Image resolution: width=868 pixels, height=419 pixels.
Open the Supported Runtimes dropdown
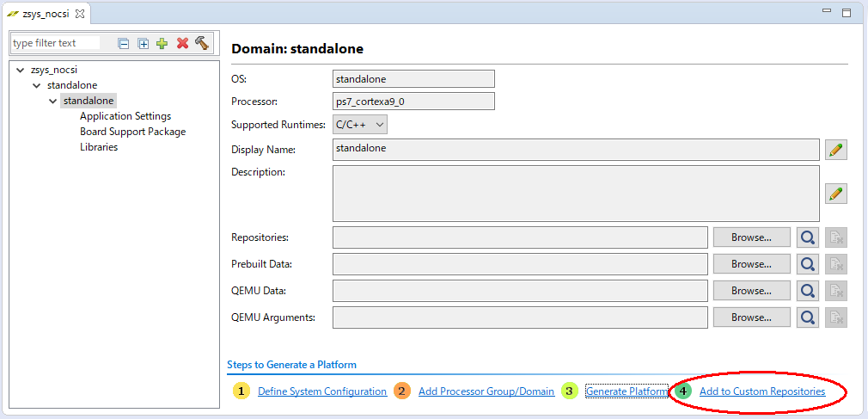(x=360, y=125)
